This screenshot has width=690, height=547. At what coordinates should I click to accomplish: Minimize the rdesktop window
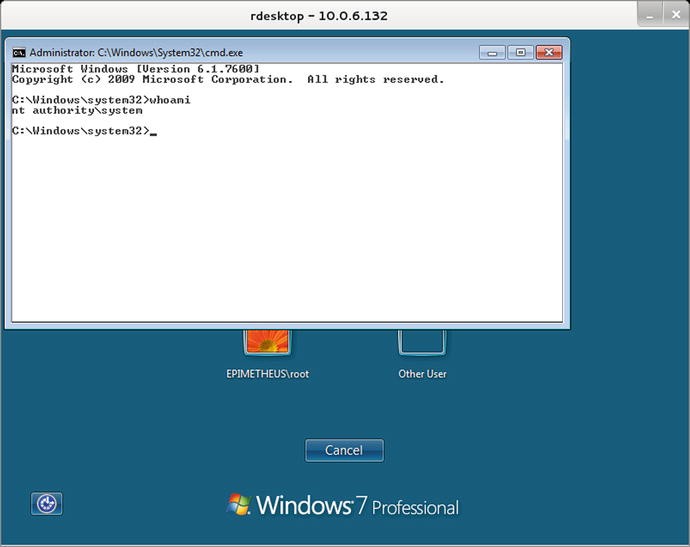(x=650, y=15)
